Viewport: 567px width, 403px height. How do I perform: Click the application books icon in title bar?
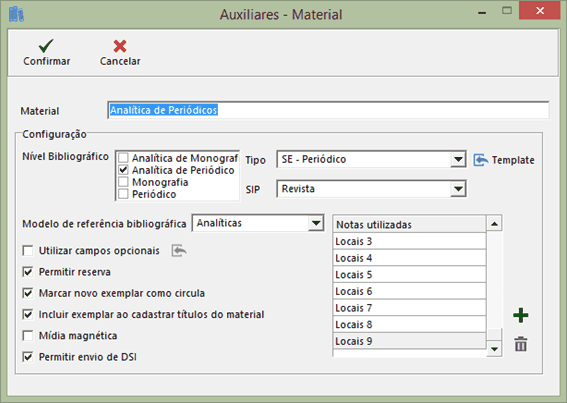click(x=16, y=14)
